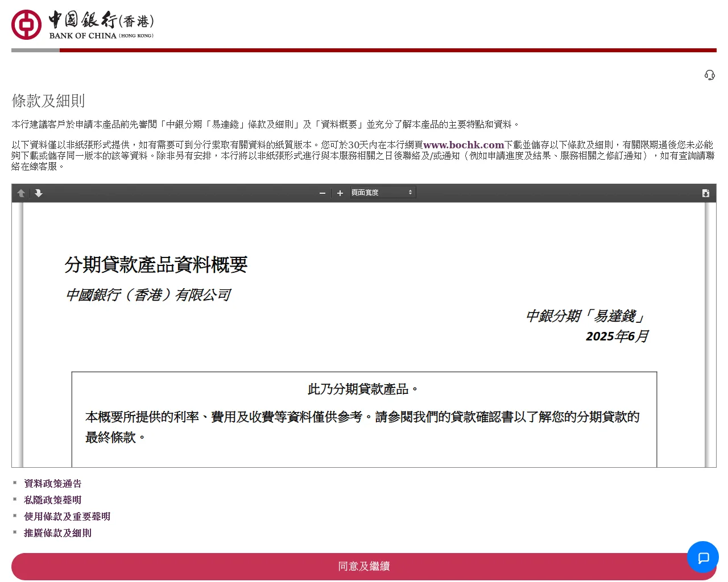Screen dimensions: 728x582
Task: Click the line 此乃分期貸款產品。 in PDF
Action: click(x=364, y=389)
